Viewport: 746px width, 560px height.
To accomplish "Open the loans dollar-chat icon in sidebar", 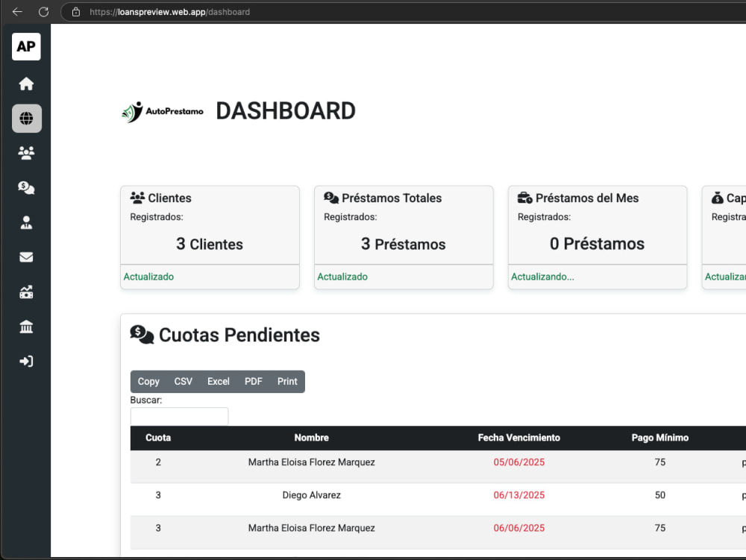I will 26,188.
